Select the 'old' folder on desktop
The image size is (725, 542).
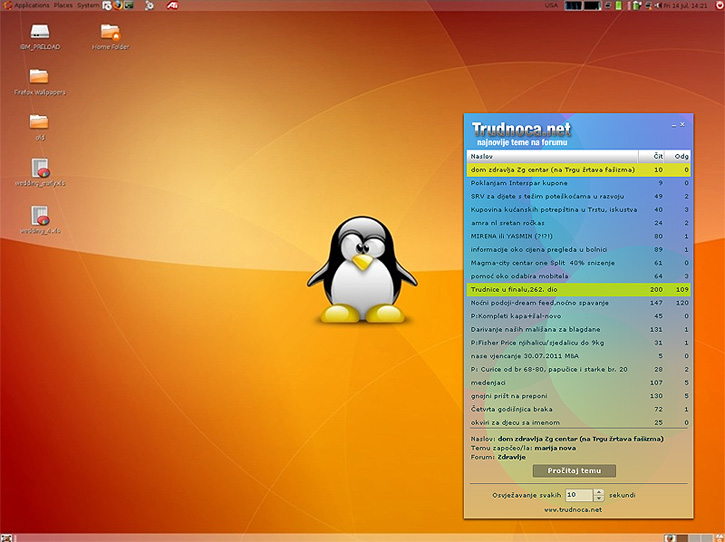[39, 128]
